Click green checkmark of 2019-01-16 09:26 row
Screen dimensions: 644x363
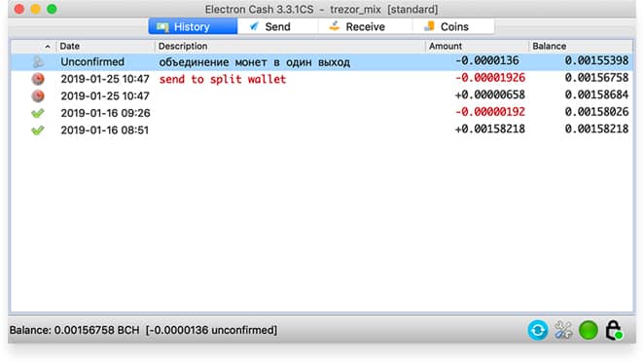tap(38, 113)
